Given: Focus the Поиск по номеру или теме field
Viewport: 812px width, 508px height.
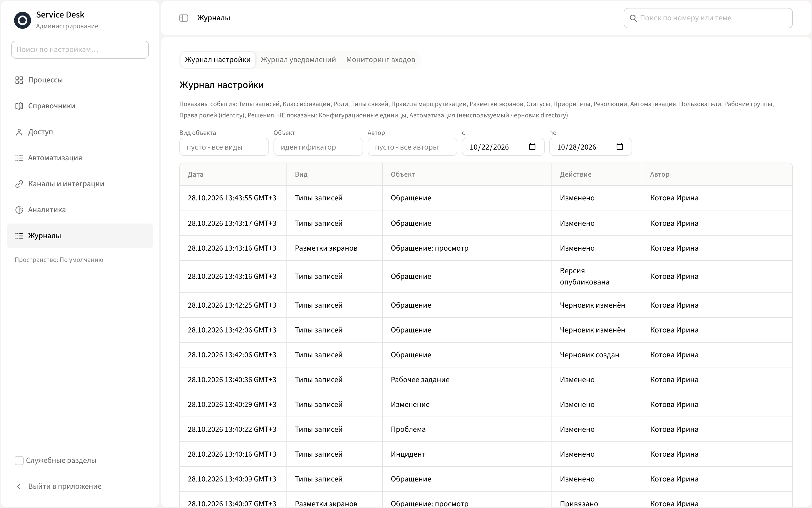Looking at the screenshot, I should (x=708, y=18).
